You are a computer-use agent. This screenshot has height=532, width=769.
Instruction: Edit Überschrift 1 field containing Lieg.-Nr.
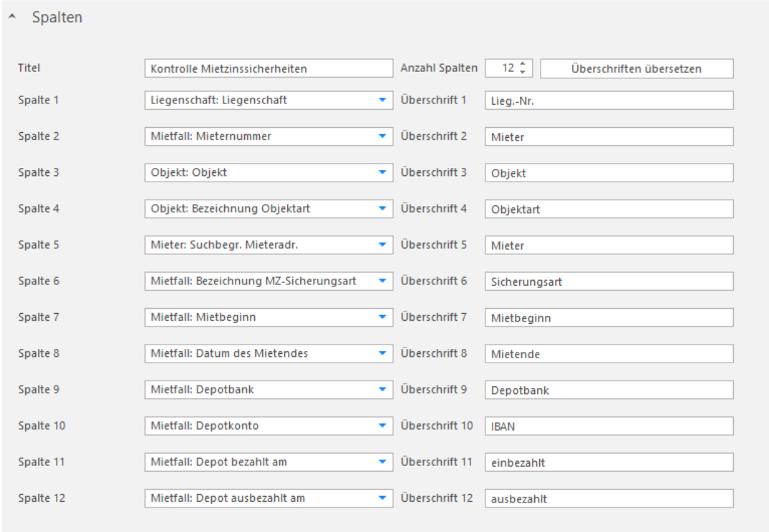point(609,101)
